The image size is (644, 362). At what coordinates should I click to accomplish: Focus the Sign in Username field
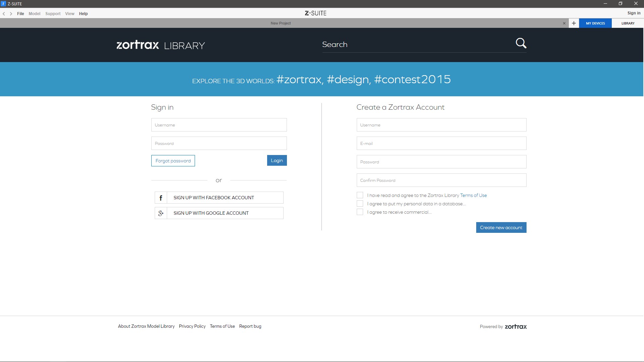click(219, 125)
